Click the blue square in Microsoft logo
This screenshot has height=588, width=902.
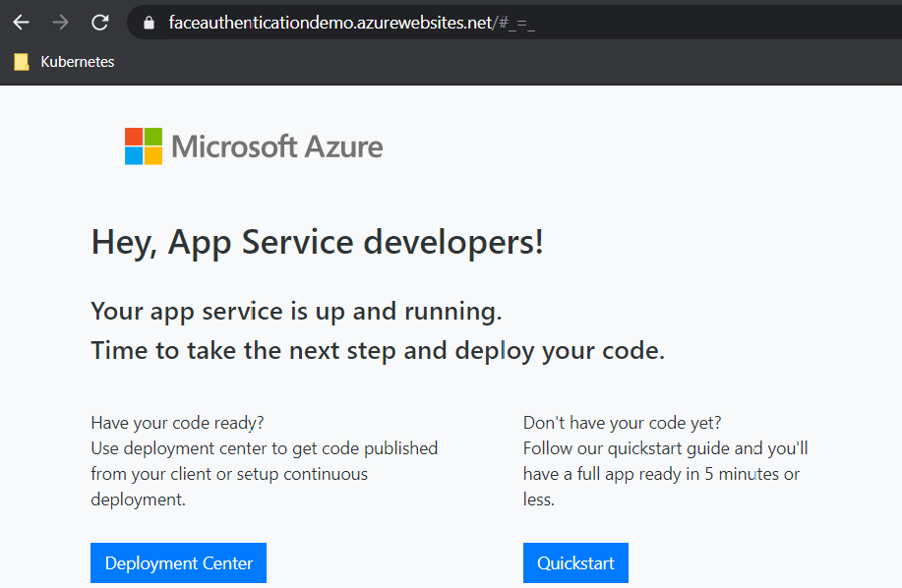(x=134, y=156)
